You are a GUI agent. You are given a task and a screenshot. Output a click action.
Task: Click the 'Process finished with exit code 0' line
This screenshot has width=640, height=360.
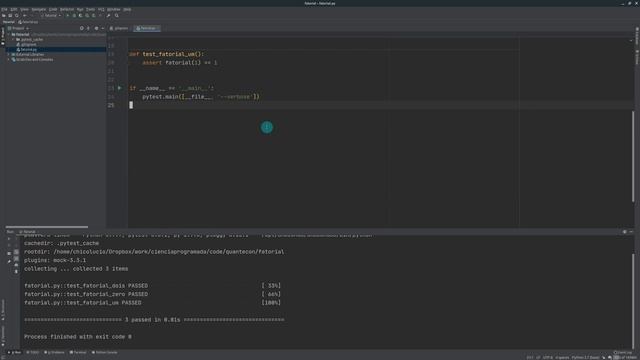[x=78, y=337]
